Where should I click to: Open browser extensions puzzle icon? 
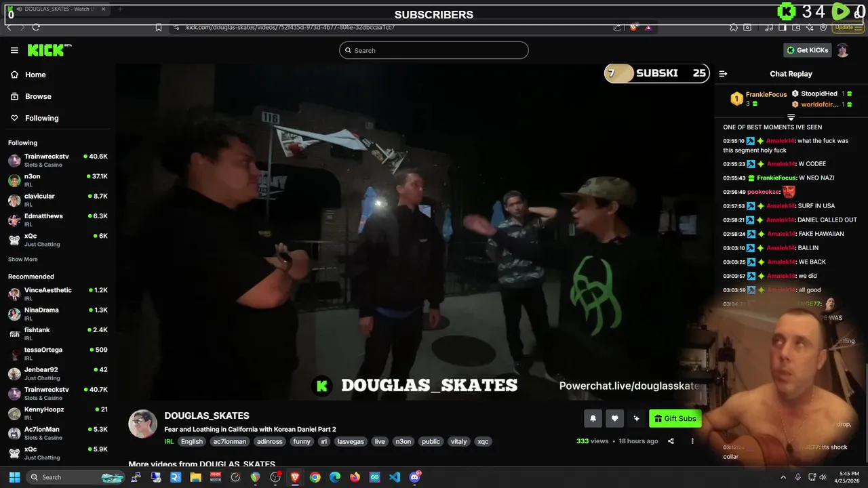click(734, 27)
